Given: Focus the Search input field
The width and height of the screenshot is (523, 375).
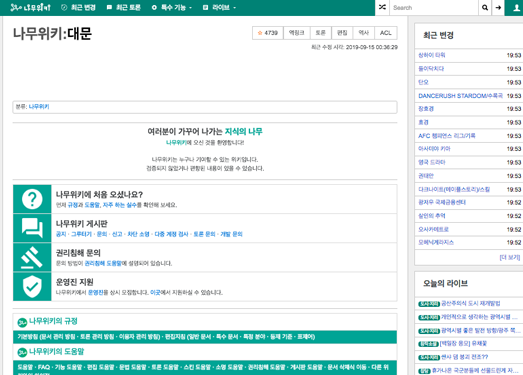Looking at the screenshot, I should [434, 8].
